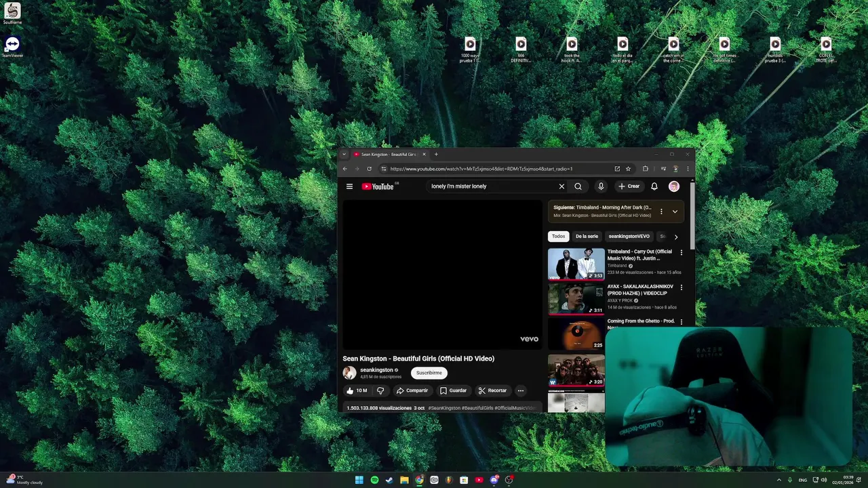Open more actions under the video
The width and height of the screenshot is (868, 488).
click(521, 390)
